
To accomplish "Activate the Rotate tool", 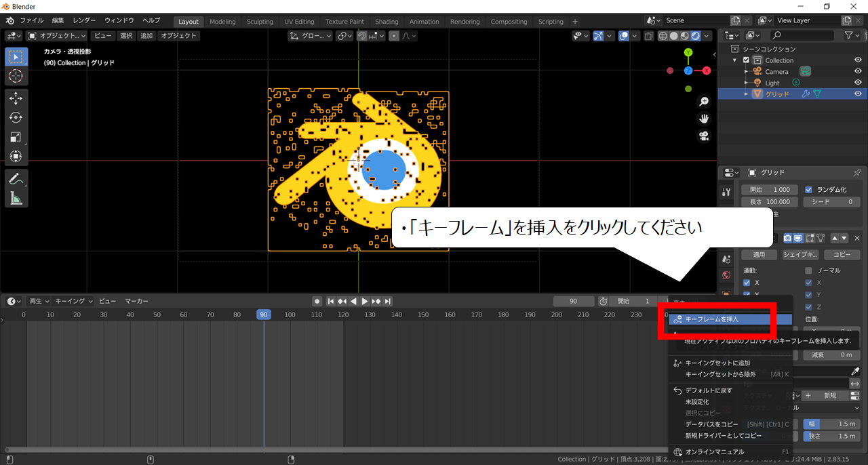I will point(16,118).
